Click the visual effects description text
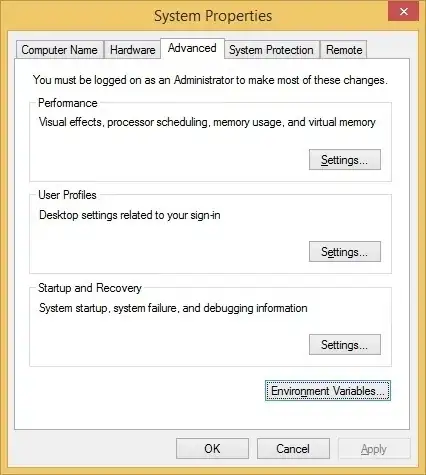Viewport: 426px width, 475px height. (207, 122)
